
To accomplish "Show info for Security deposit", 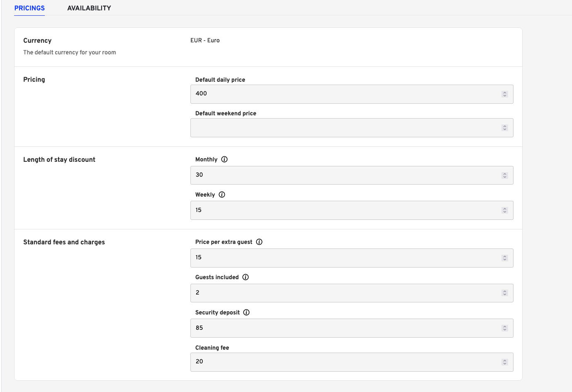I will coord(246,312).
